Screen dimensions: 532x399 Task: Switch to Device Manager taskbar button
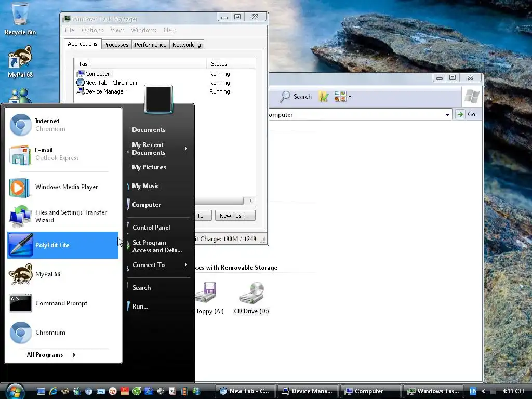(x=308, y=391)
